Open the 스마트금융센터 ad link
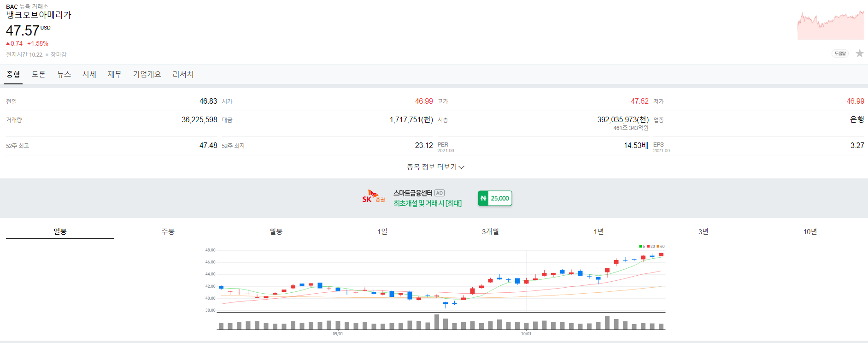868x343 pixels. click(x=413, y=193)
